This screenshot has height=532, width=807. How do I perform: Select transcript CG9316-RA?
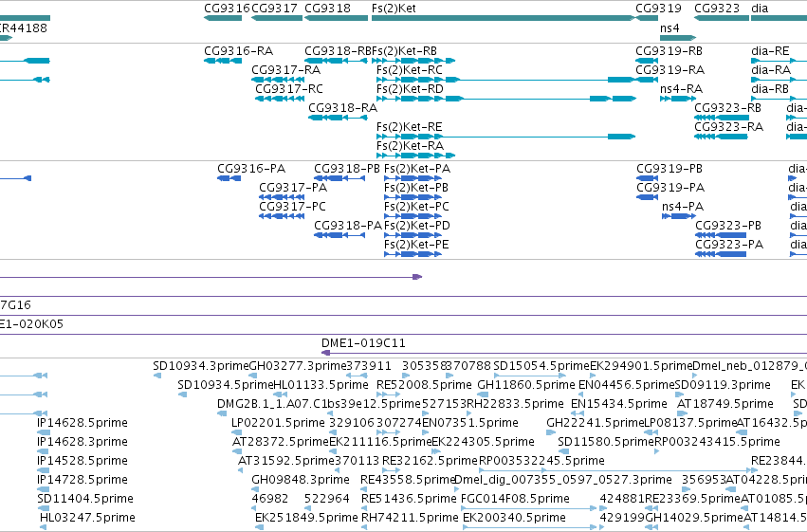[x=223, y=61]
